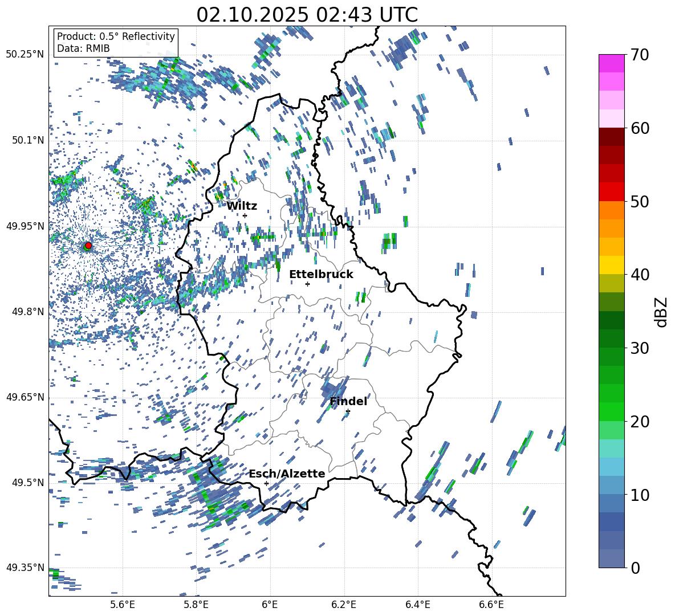The width and height of the screenshot is (675, 616).
Task: Click the 20 dBZ colorbar tick label
Action: coord(640,421)
